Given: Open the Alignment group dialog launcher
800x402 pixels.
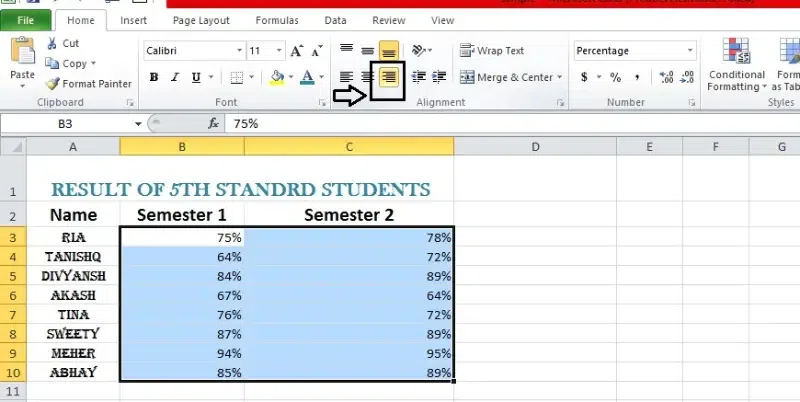Looking at the screenshot, I should [x=560, y=103].
